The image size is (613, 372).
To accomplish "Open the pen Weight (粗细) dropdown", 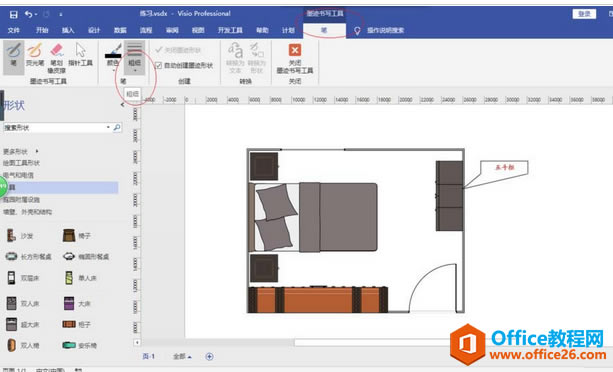I will pos(134,57).
